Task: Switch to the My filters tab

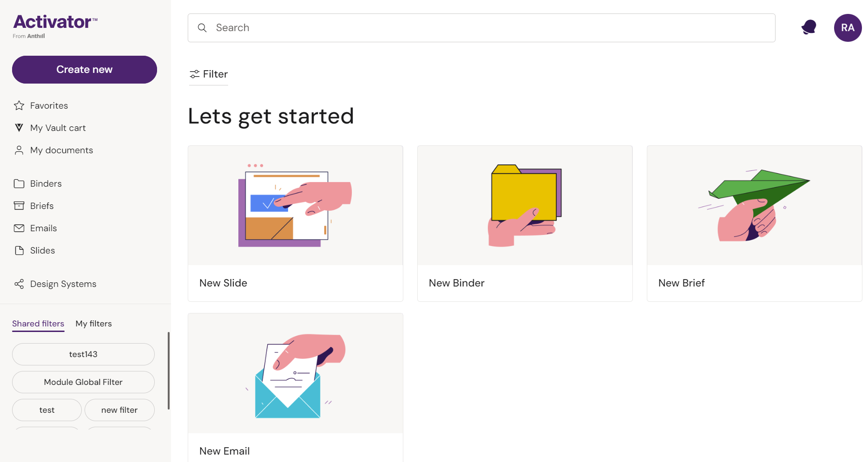Action: pos(93,324)
